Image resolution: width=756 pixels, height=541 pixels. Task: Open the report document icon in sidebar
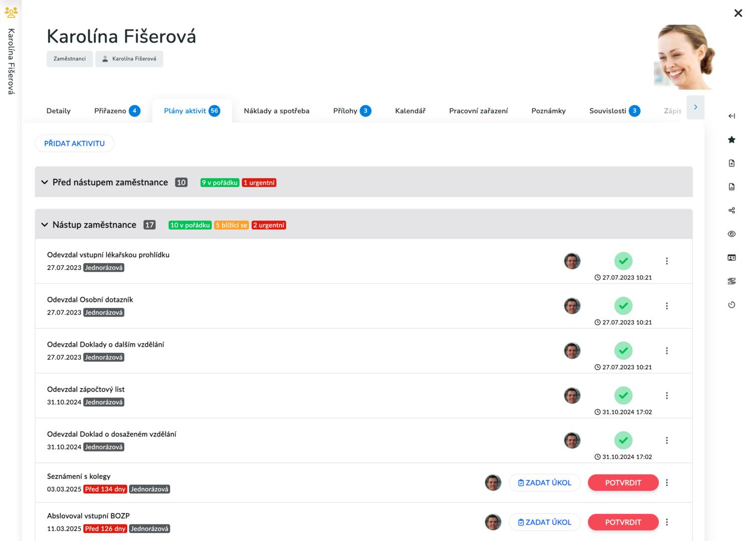click(x=731, y=187)
